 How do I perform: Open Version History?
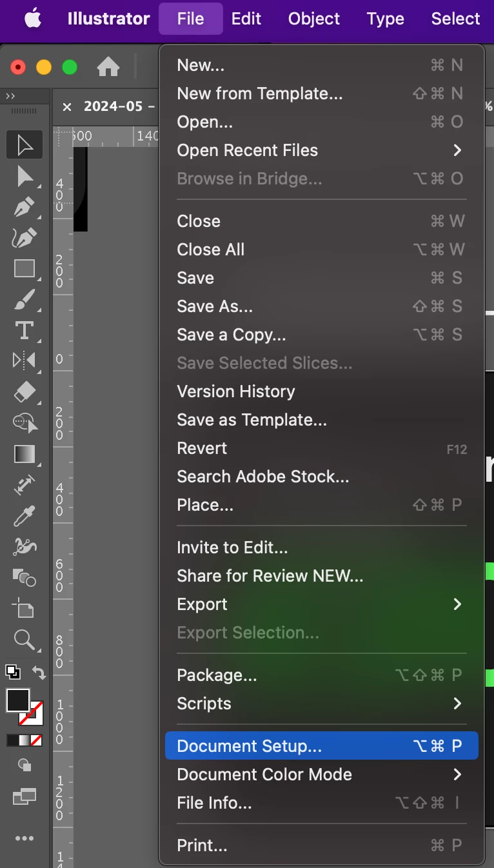tap(321, 391)
